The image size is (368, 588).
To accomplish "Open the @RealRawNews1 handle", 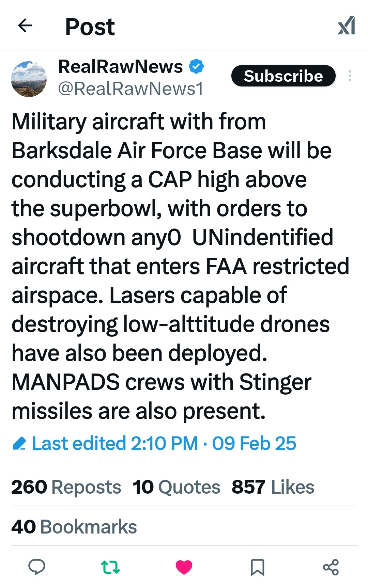I will (x=131, y=89).
